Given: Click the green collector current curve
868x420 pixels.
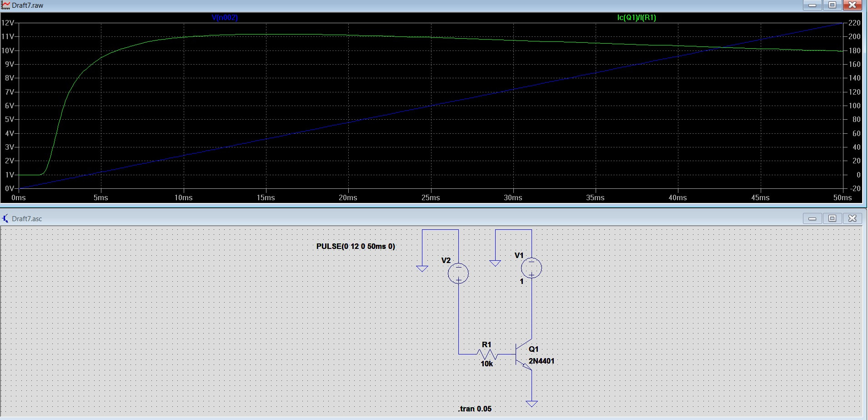Looking at the screenshot, I should point(273,35).
